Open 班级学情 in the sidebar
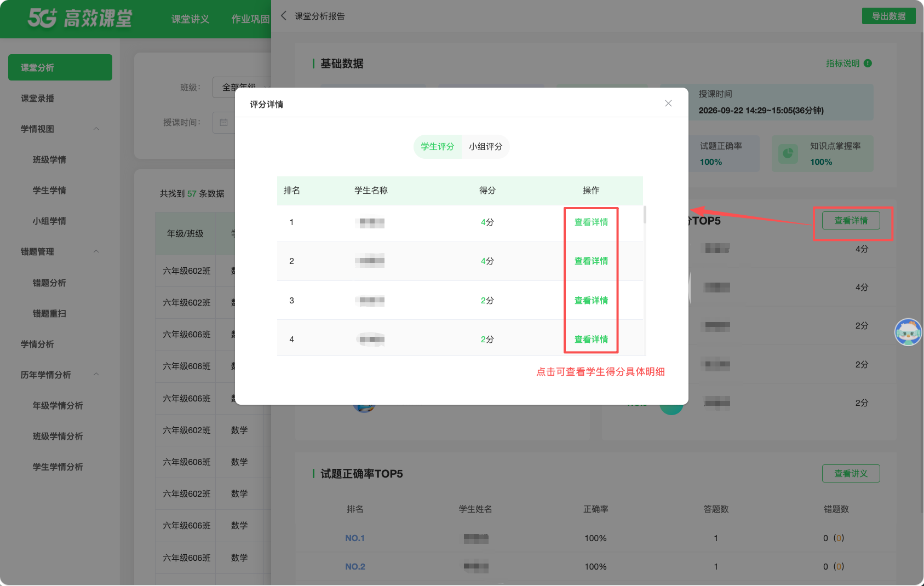The height and width of the screenshot is (586, 924). pos(49,160)
